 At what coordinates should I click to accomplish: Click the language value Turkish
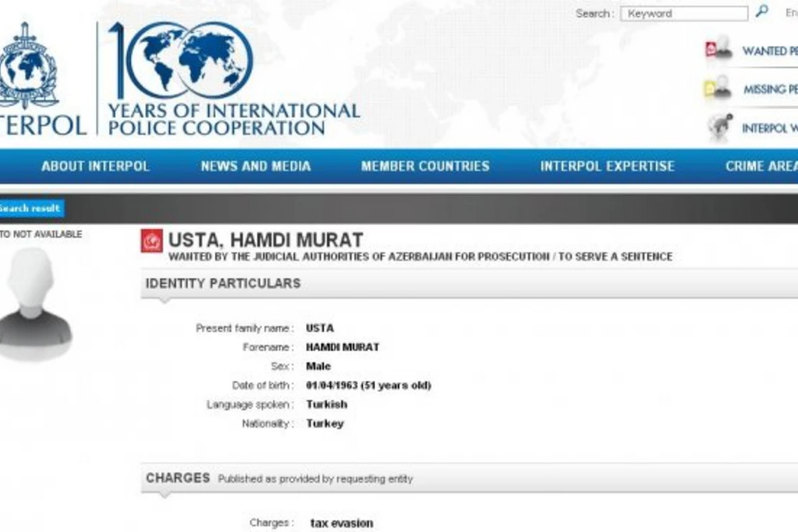point(327,404)
